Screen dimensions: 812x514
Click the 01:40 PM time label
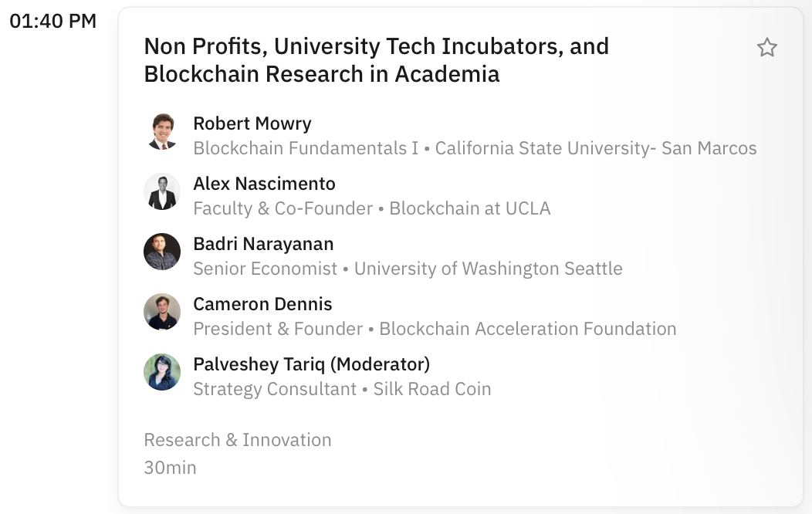(53, 22)
